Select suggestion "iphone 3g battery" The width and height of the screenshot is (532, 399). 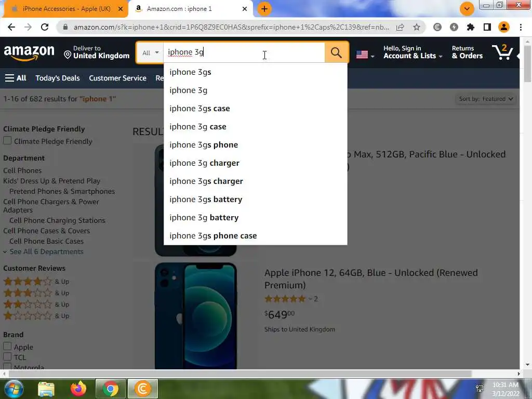coord(256,218)
